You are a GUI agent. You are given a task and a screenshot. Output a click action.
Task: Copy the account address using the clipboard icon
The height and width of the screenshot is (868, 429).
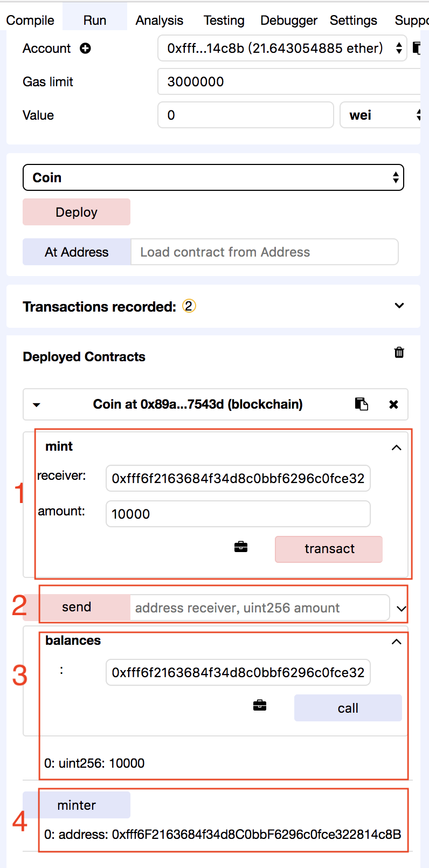[416, 48]
